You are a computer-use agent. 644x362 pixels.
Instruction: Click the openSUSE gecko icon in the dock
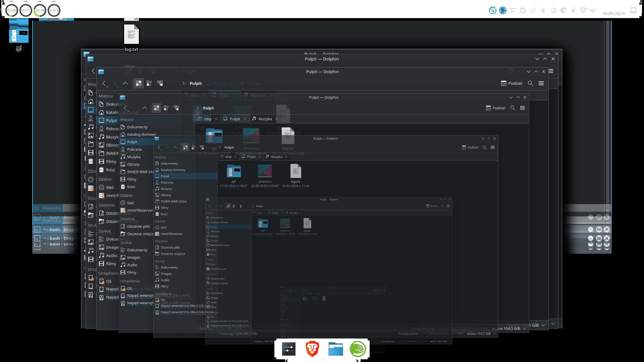pyautogui.click(x=358, y=349)
